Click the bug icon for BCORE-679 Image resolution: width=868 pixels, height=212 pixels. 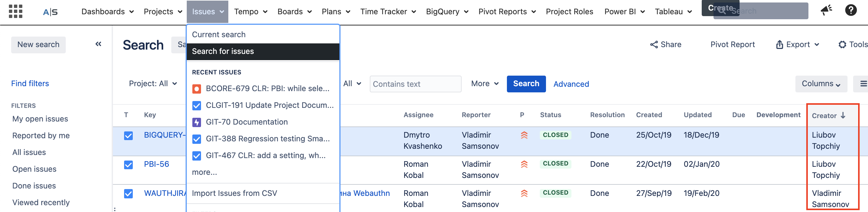click(x=196, y=89)
